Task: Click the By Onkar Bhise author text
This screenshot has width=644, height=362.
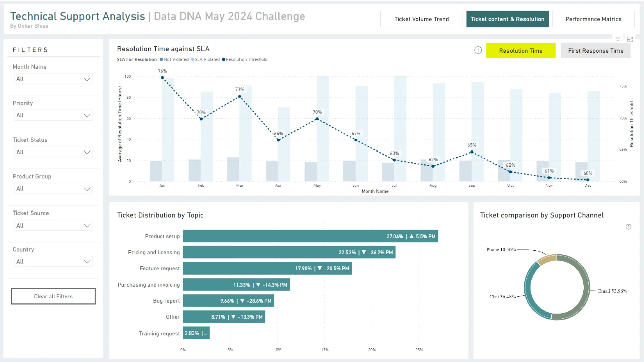Action: (29, 26)
